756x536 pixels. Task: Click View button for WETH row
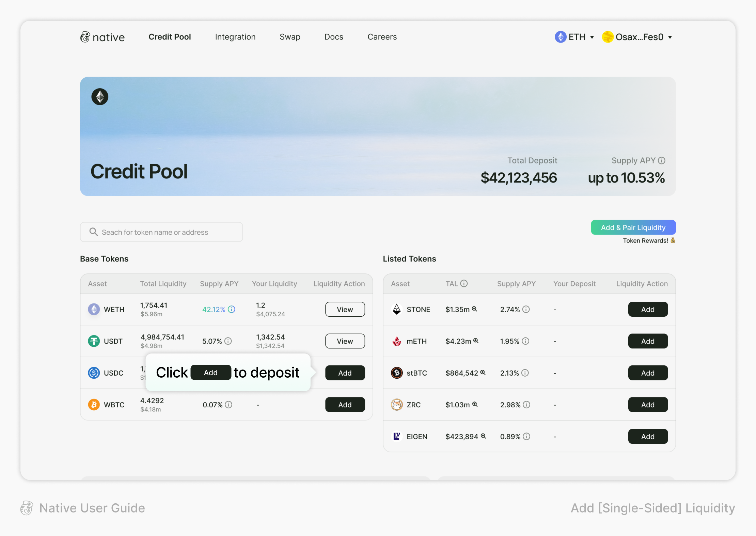click(x=345, y=309)
